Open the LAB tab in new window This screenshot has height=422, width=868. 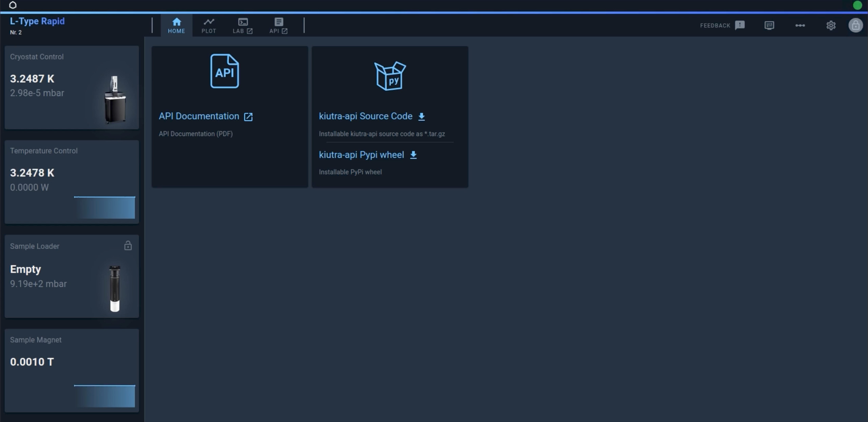coord(242,25)
